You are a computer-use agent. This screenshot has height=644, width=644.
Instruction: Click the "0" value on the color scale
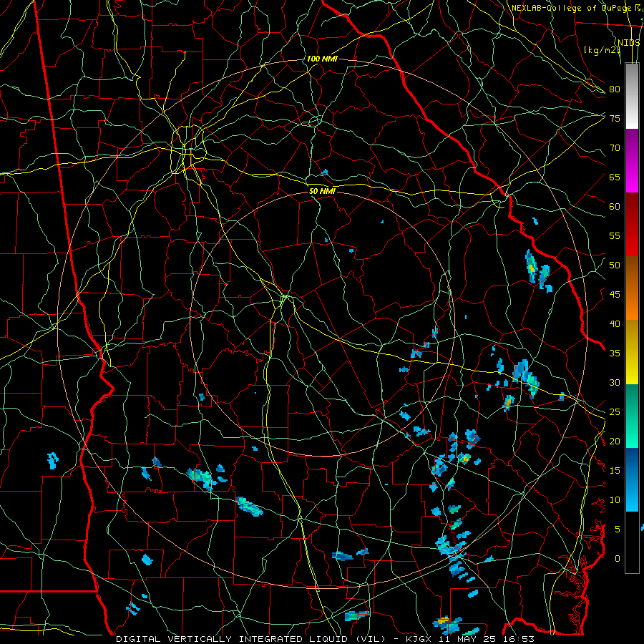(618, 559)
